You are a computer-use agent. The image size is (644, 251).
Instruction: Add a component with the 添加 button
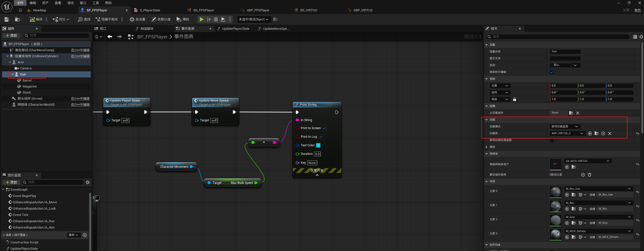click(11, 36)
